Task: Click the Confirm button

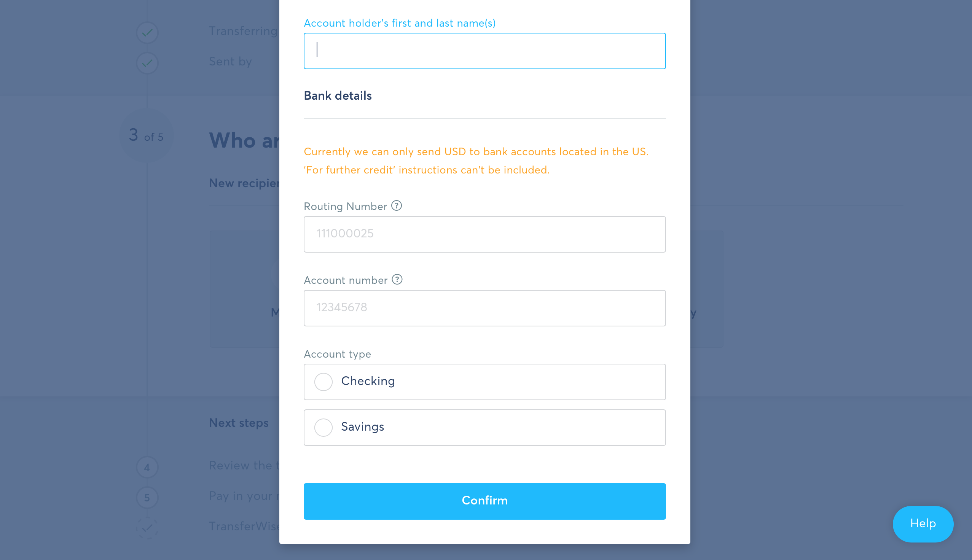Action: click(484, 501)
